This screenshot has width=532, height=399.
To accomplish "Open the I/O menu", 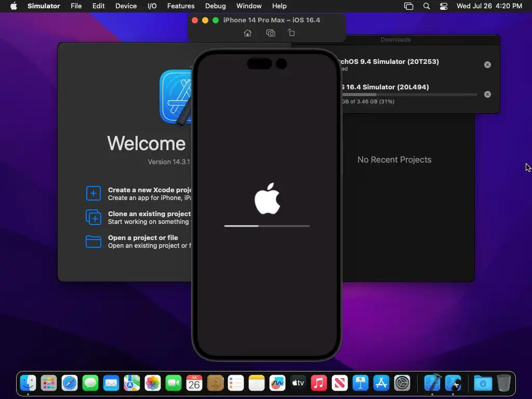I will click(152, 6).
